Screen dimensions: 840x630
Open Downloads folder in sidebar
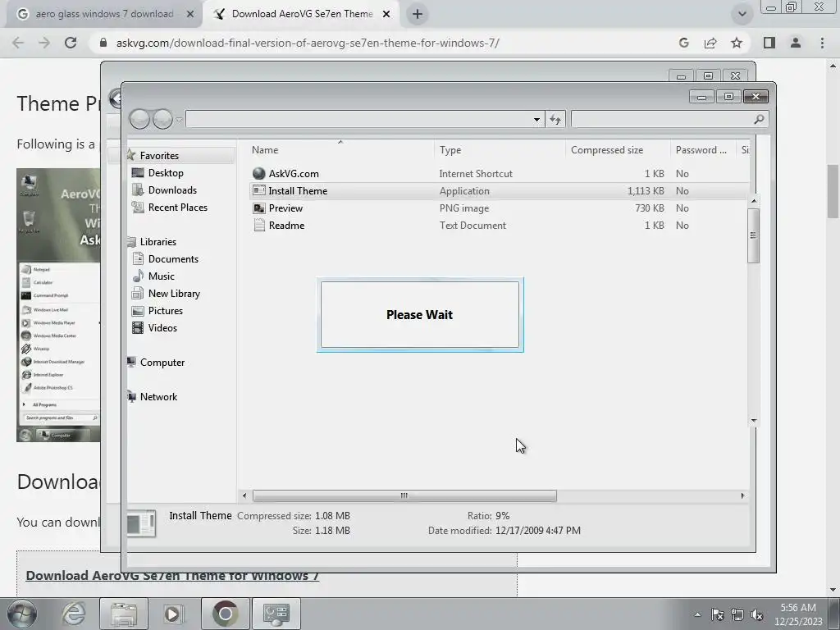tap(172, 189)
